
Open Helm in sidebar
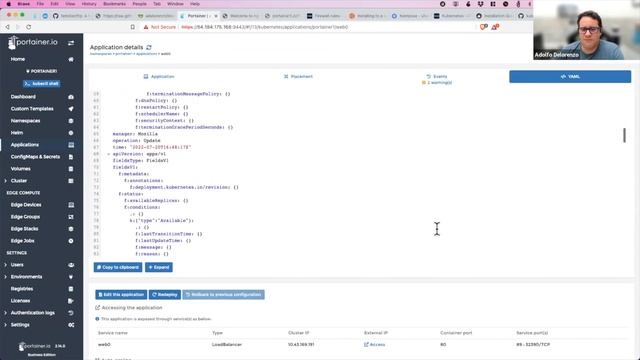17,133
